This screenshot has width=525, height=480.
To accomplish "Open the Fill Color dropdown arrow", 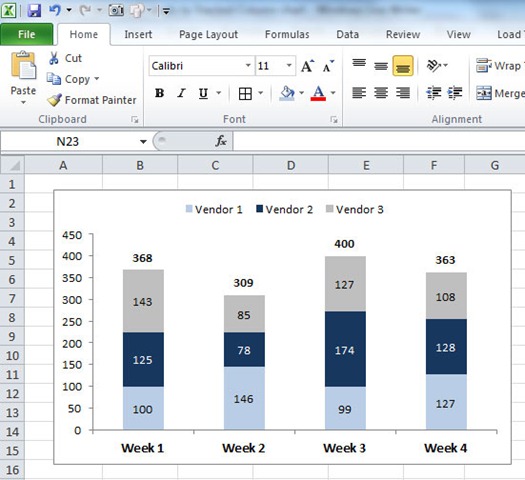I will 302,93.
